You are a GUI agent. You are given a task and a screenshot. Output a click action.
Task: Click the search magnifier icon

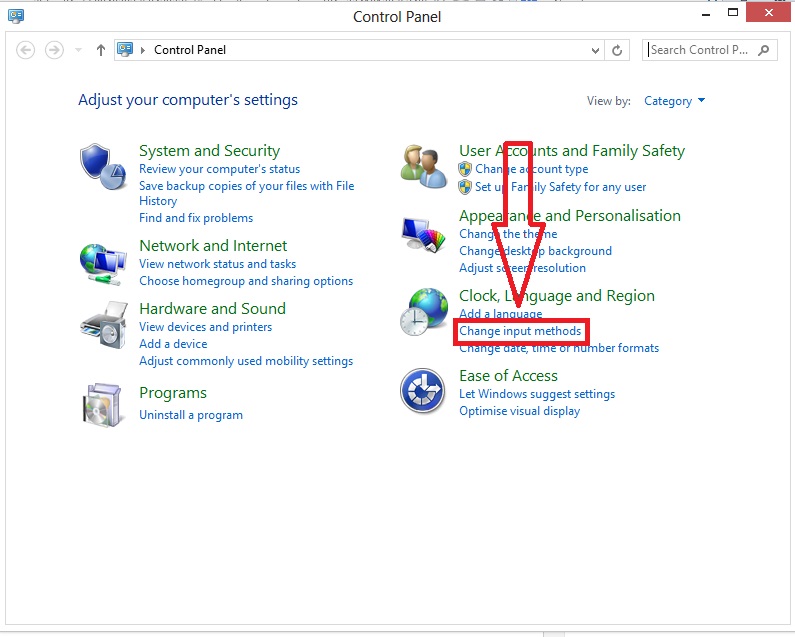[763, 50]
